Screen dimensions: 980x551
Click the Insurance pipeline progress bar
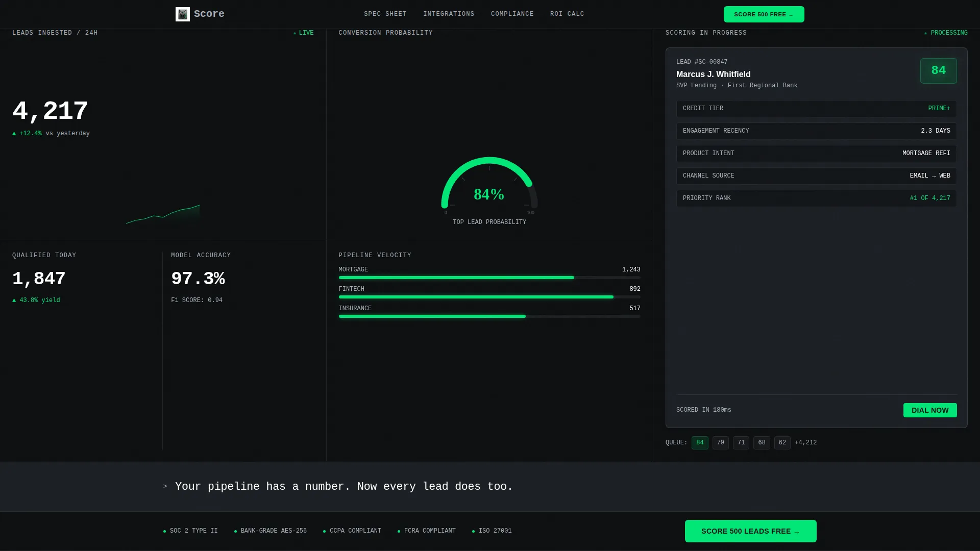(489, 316)
